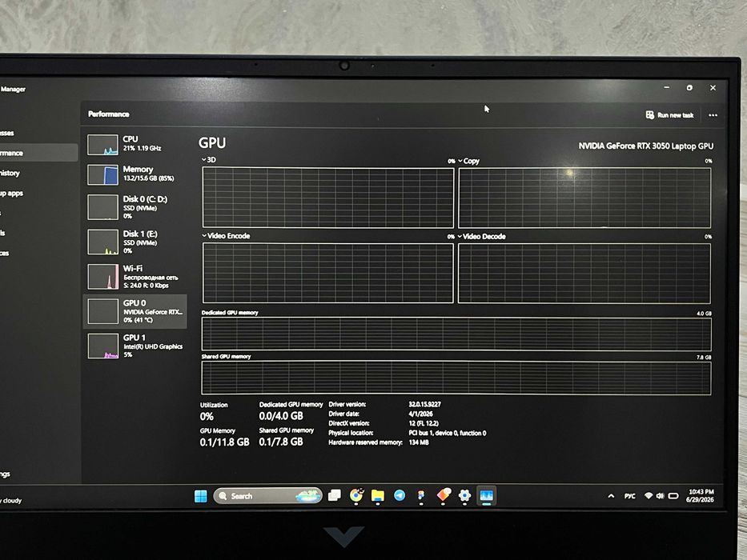
Task: Click the PCI bus 1 physical location value
Action: click(x=448, y=433)
